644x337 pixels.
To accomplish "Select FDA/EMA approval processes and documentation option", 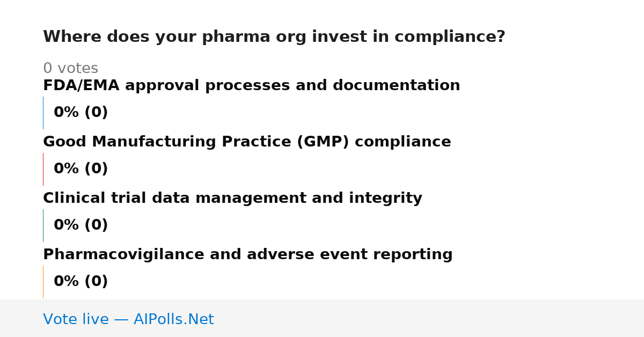I will coord(252,86).
